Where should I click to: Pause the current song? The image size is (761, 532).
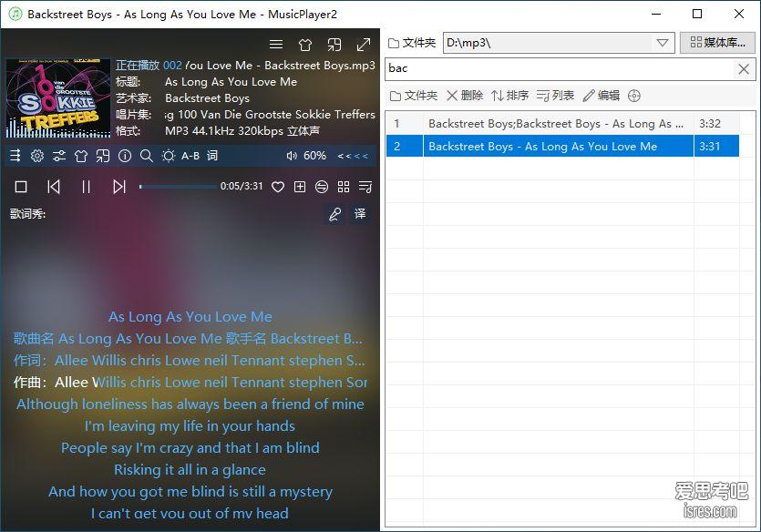click(86, 187)
